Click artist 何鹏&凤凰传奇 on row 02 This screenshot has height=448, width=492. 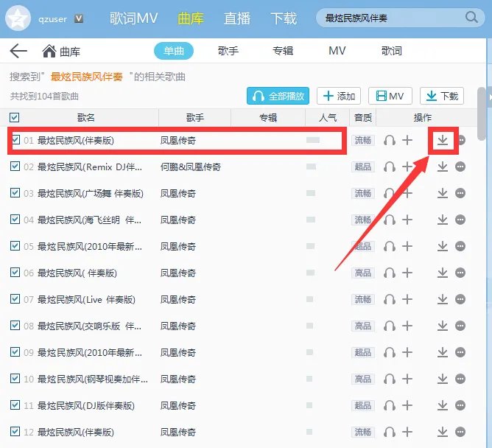click(191, 167)
